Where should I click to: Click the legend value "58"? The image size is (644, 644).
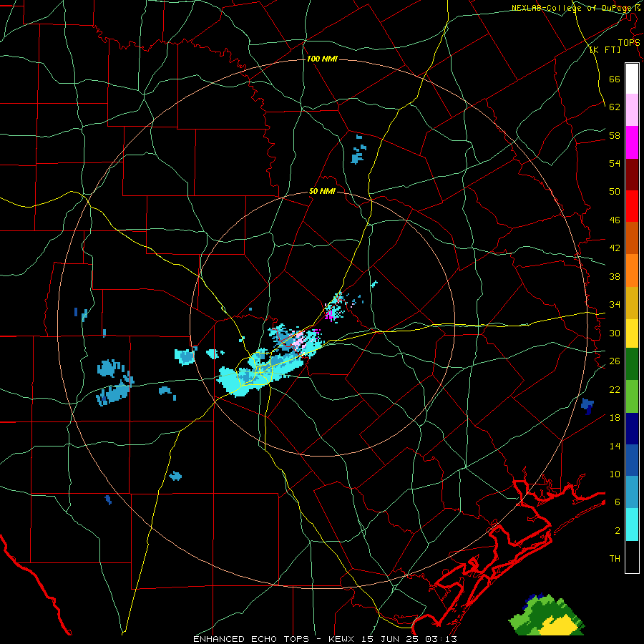pyautogui.click(x=615, y=135)
